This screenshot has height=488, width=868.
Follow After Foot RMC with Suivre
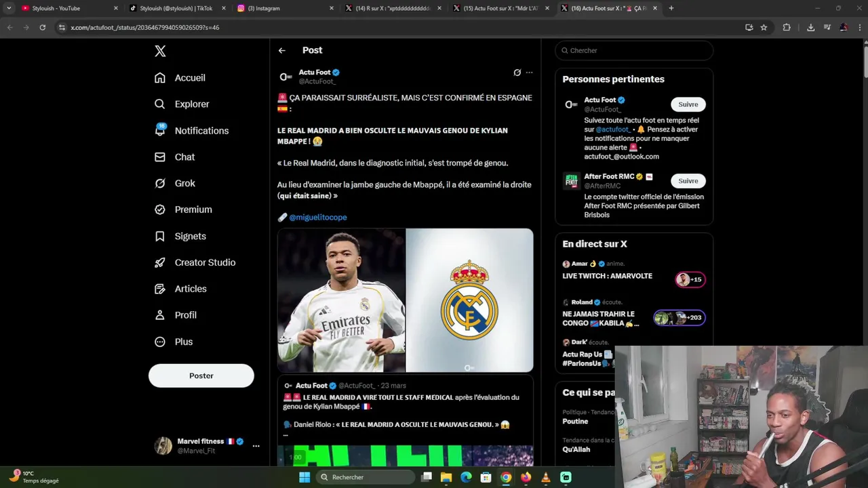[688, 181]
